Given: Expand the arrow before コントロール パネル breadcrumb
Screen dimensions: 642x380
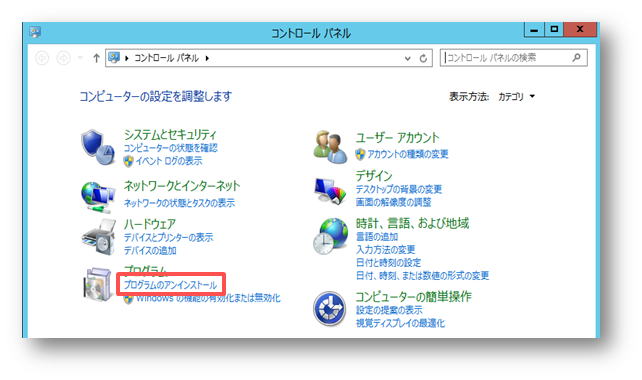Looking at the screenshot, I should (x=127, y=58).
